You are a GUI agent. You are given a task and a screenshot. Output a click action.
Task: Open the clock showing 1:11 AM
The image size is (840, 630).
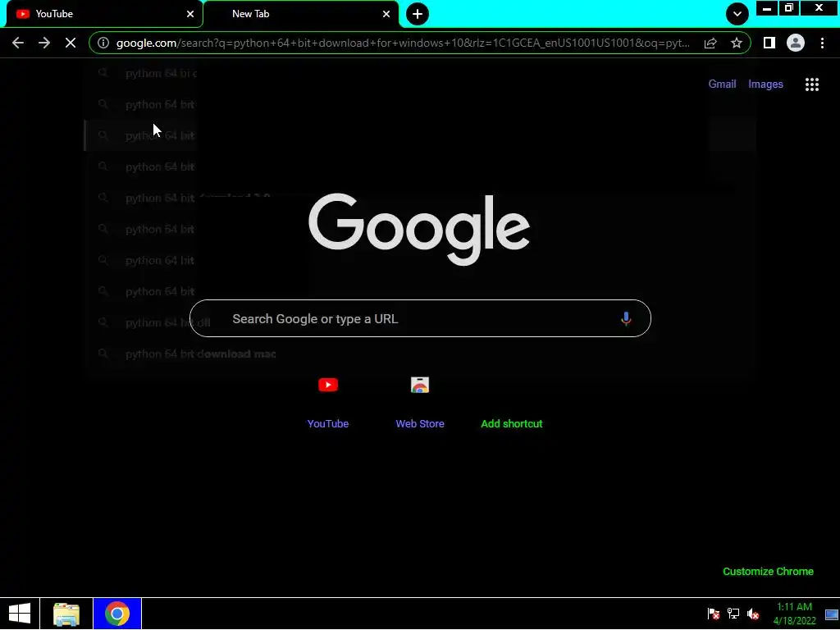coord(794,614)
